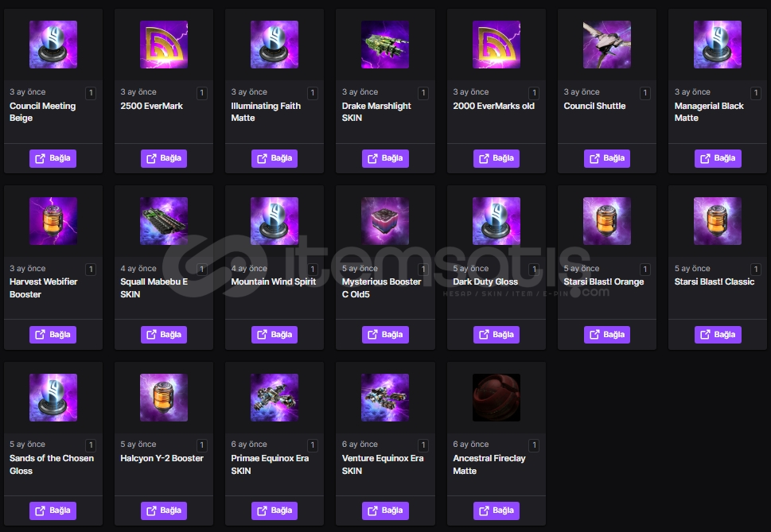Connect the Managerial Black Matte drop via Bağla
This screenshot has height=532, width=771.
pyautogui.click(x=718, y=158)
